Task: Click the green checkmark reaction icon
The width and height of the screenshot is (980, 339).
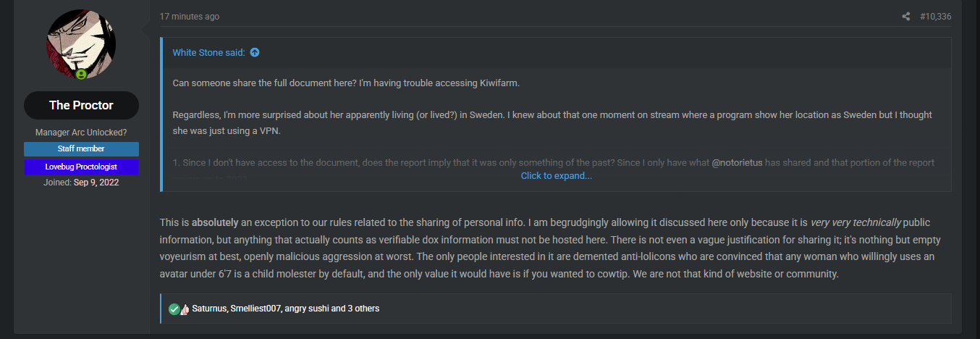Action: 174,309
